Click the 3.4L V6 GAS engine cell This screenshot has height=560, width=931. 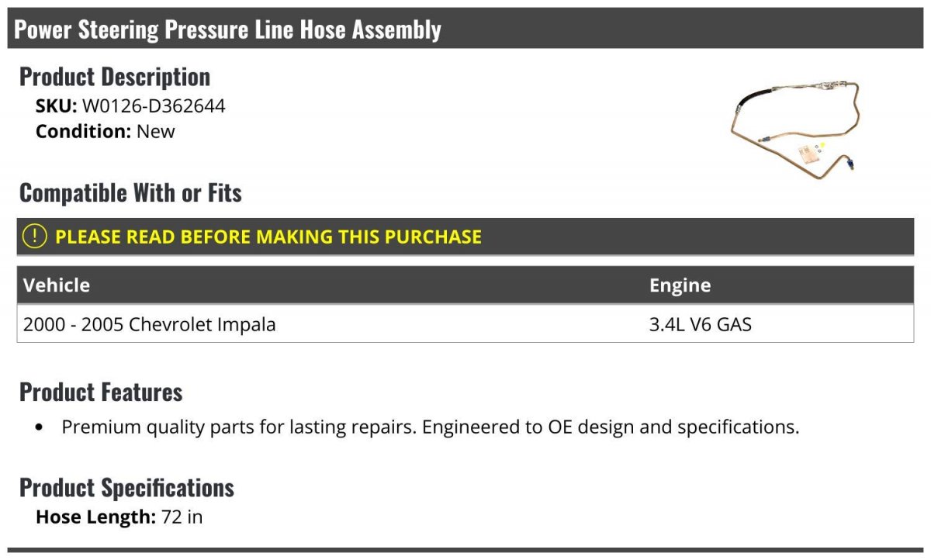click(x=700, y=324)
